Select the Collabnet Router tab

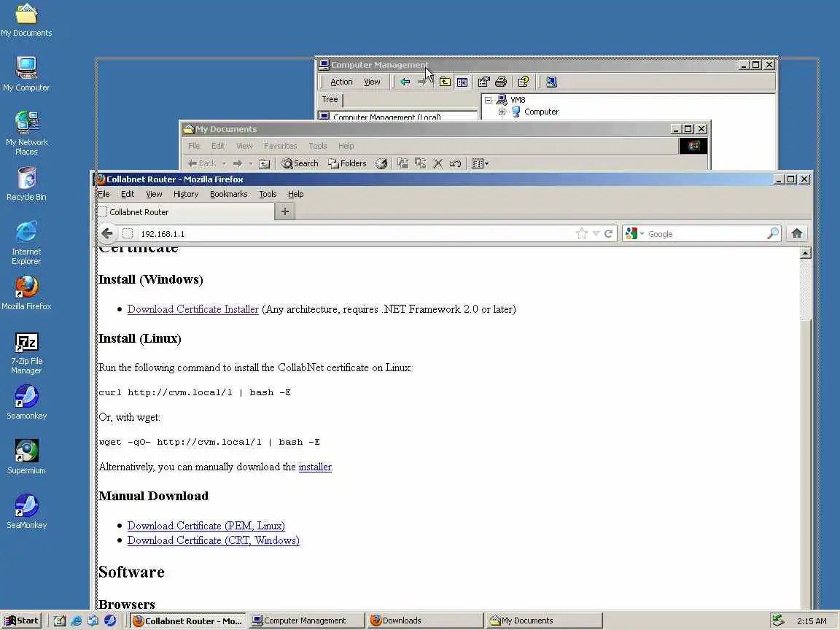point(185,212)
